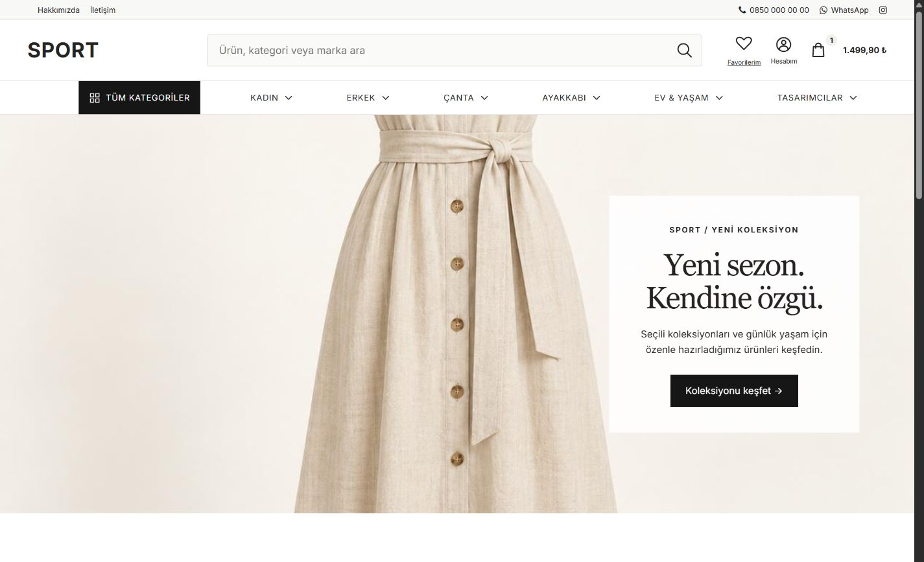Call the 0850 000 00 00 number link
The image size is (924, 562).
point(779,10)
